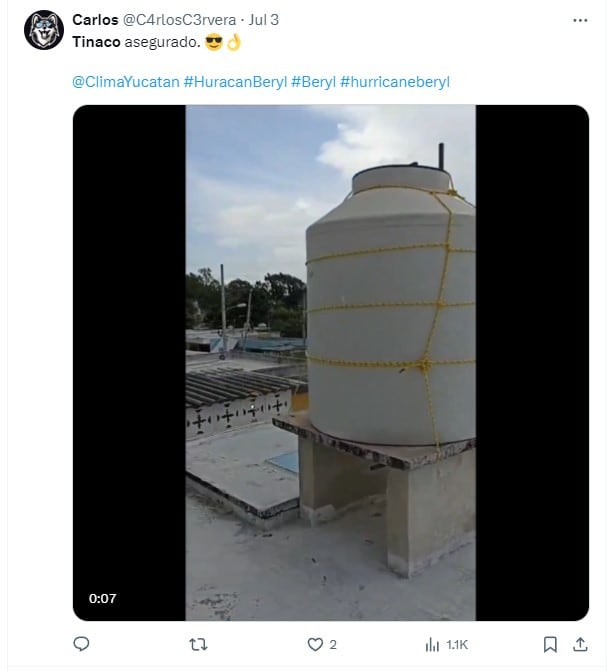Click the like count number 2

click(x=333, y=645)
